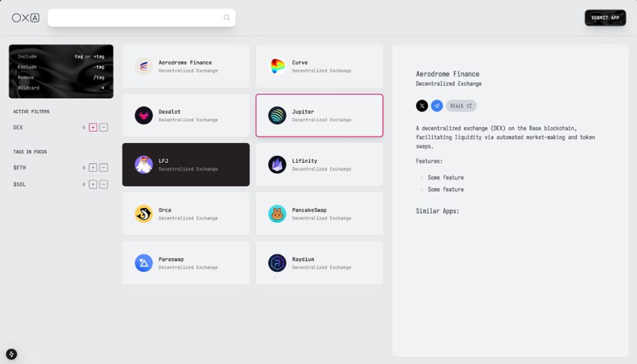Click the Remove row in the help card
This screenshot has width=637, height=364.
pos(61,77)
